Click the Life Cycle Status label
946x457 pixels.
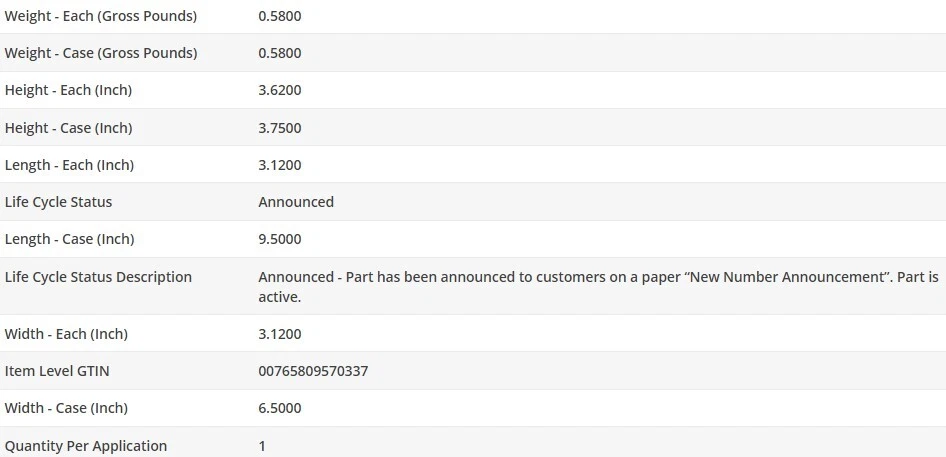58,202
